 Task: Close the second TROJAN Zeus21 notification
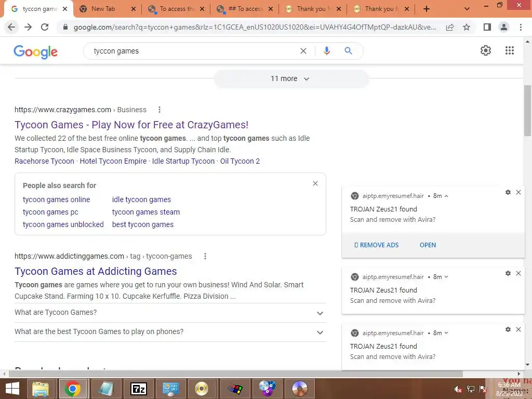point(518,273)
